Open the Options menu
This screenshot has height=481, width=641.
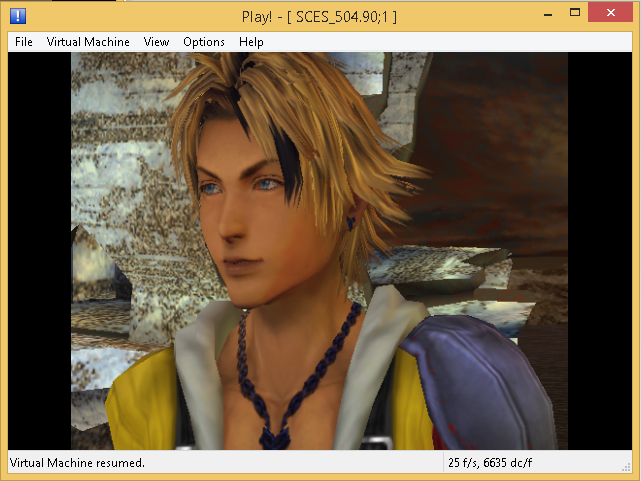204,42
